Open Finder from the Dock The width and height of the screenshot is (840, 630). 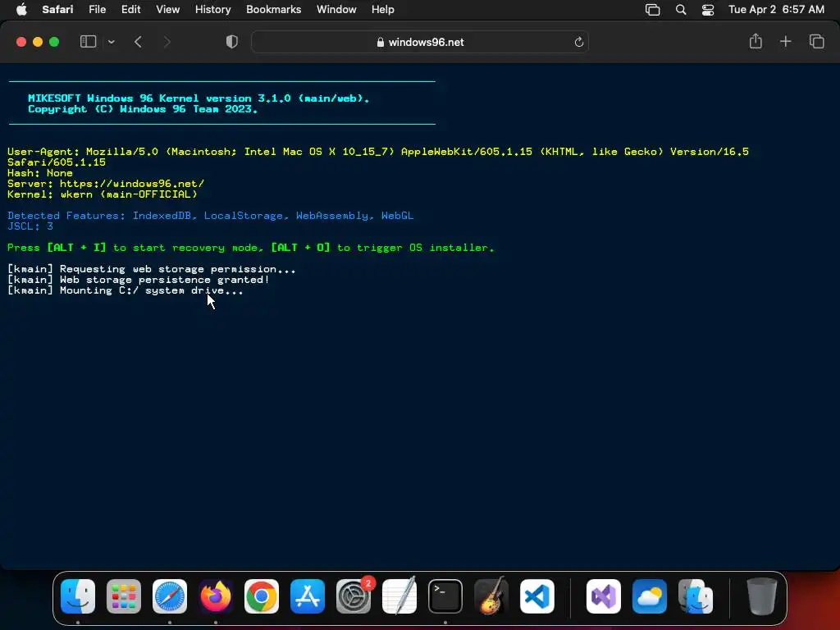pyautogui.click(x=78, y=596)
